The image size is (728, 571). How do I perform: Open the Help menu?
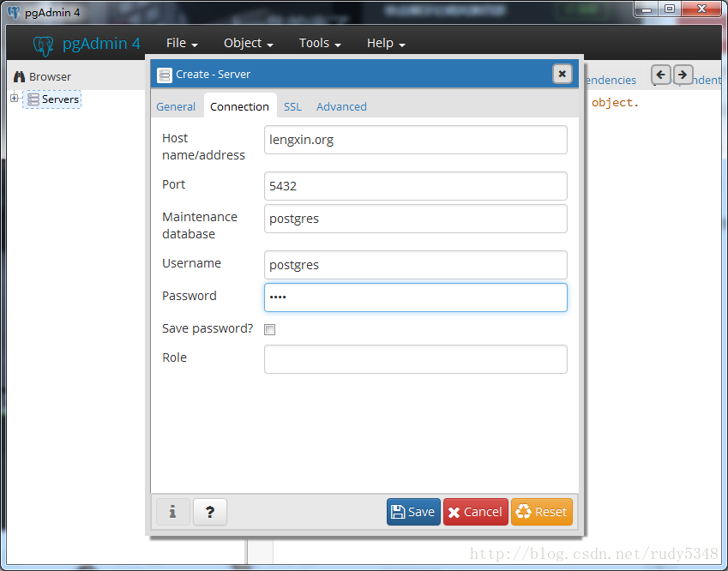click(x=386, y=43)
